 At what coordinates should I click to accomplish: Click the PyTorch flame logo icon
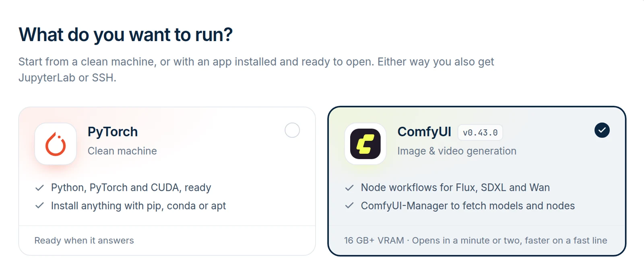coord(56,144)
